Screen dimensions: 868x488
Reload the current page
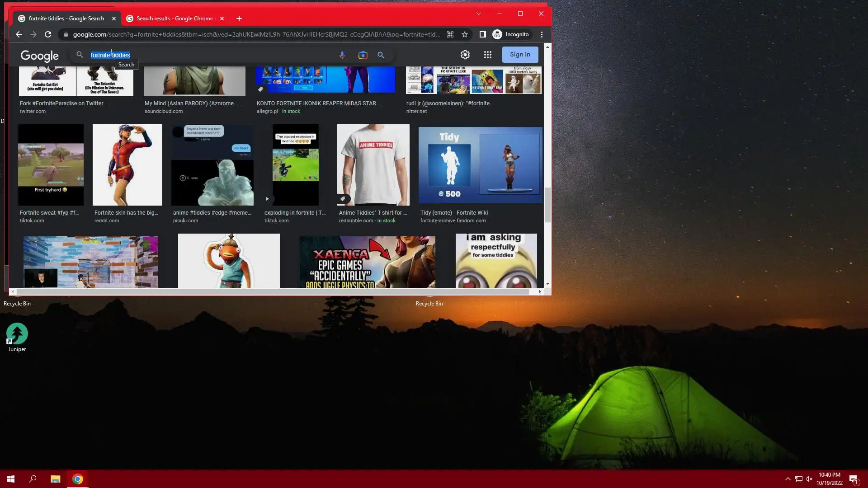pyautogui.click(x=48, y=34)
